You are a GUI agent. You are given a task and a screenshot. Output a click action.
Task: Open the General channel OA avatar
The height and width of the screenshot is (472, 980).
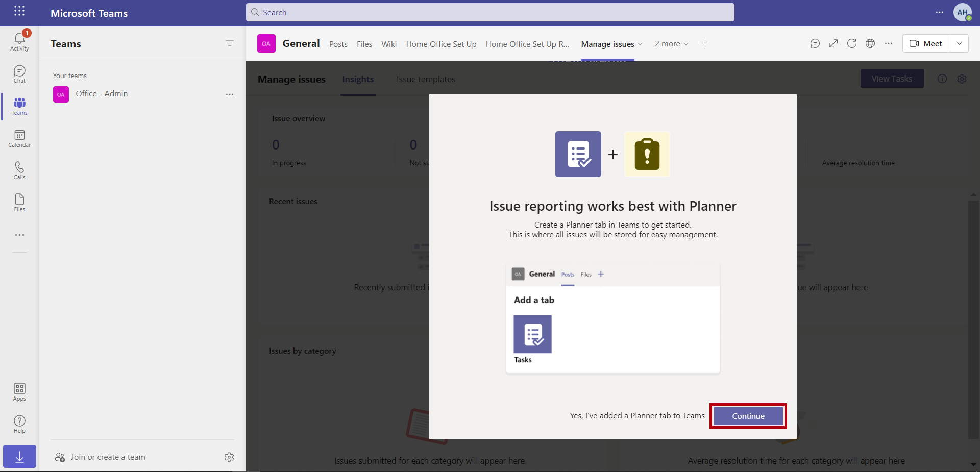pos(266,43)
